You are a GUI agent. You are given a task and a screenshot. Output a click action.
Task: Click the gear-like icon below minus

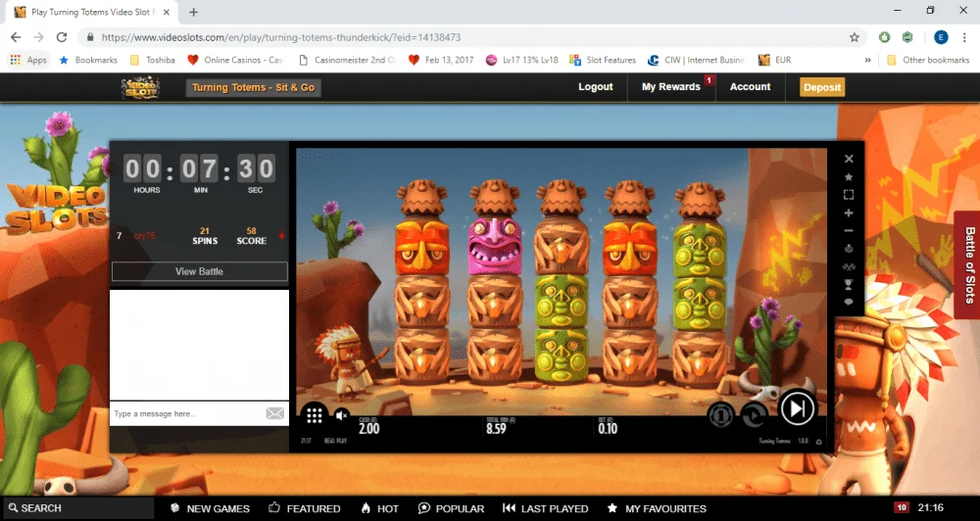[x=849, y=249]
